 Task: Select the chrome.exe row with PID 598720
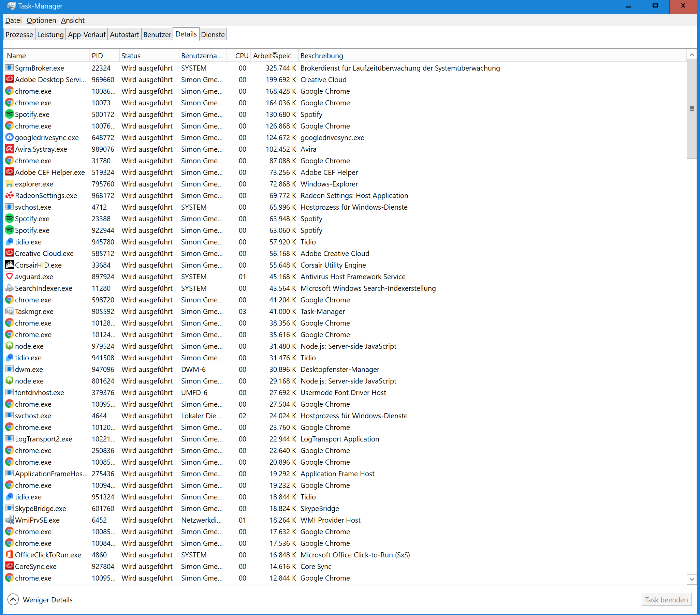tap(345, 300)
